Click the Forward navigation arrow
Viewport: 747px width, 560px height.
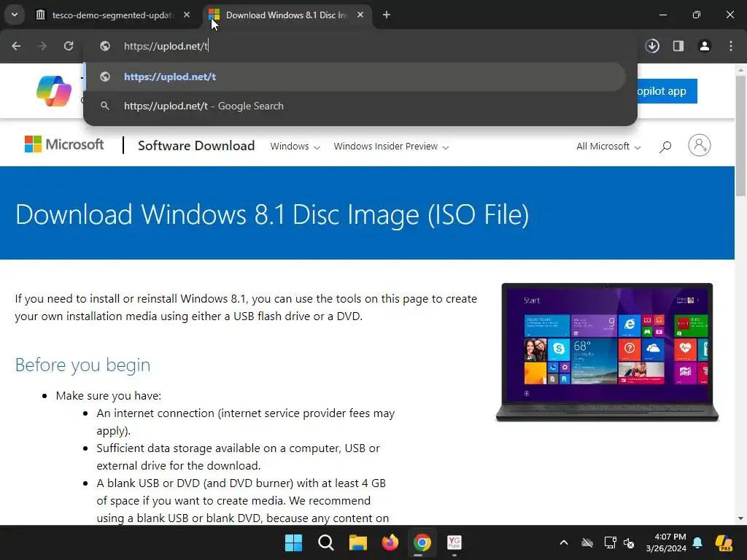(42, 46)
